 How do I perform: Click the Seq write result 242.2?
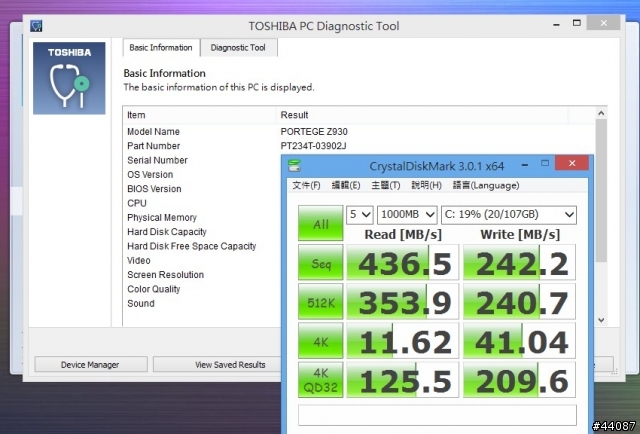(x=519, y=262)
